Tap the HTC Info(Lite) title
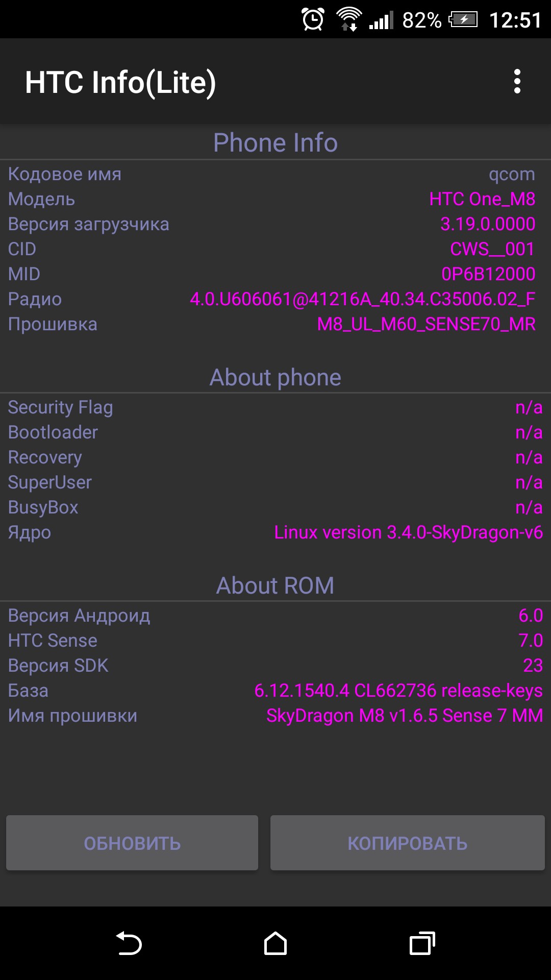Screen dimensions: 551x980 tap(120, 82)
